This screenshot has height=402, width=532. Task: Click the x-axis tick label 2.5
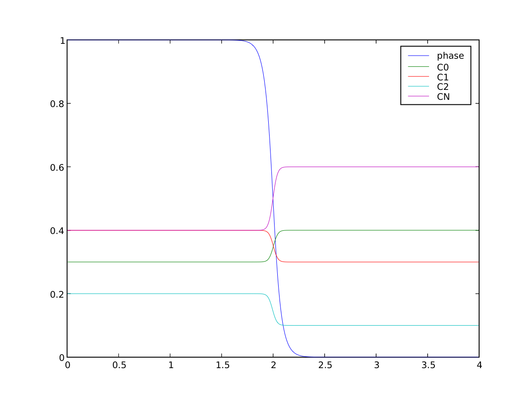click(x=324, y=365)
